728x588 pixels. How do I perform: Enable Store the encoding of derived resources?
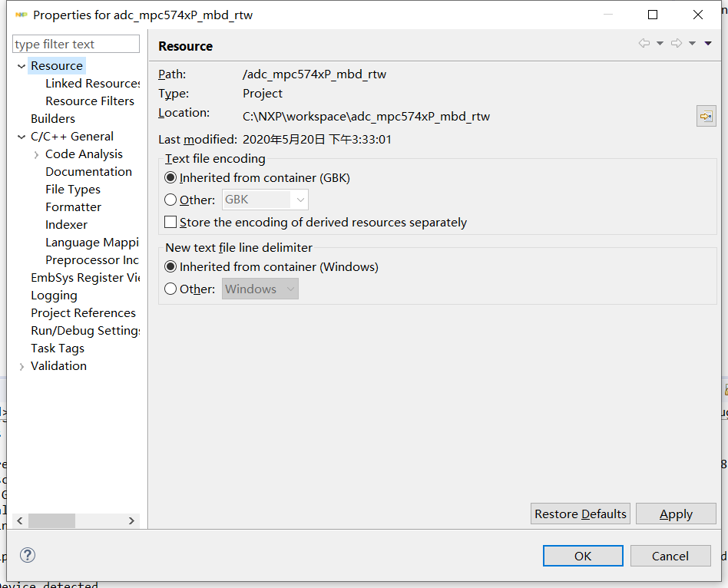[x=170, y=223]
